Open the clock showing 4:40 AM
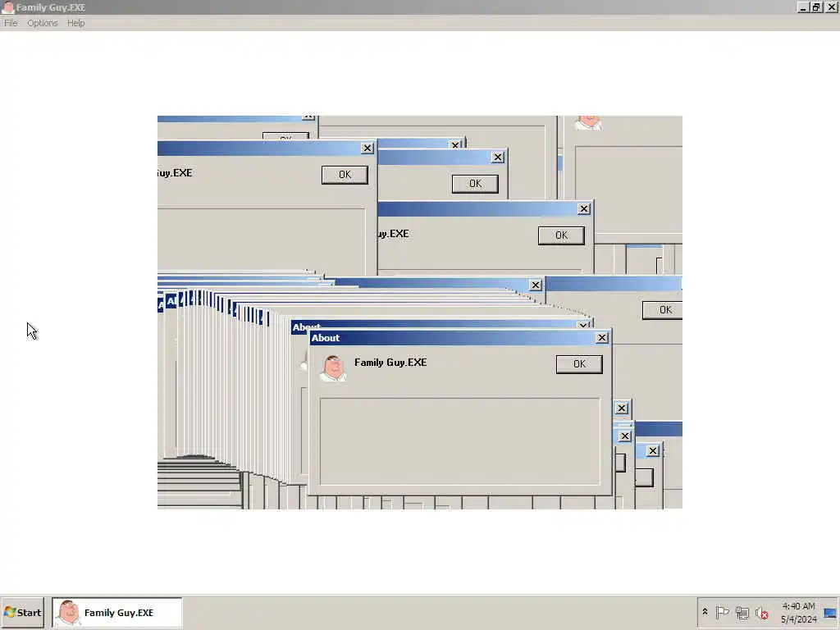840x630 pixels. (x=798, y=613)
